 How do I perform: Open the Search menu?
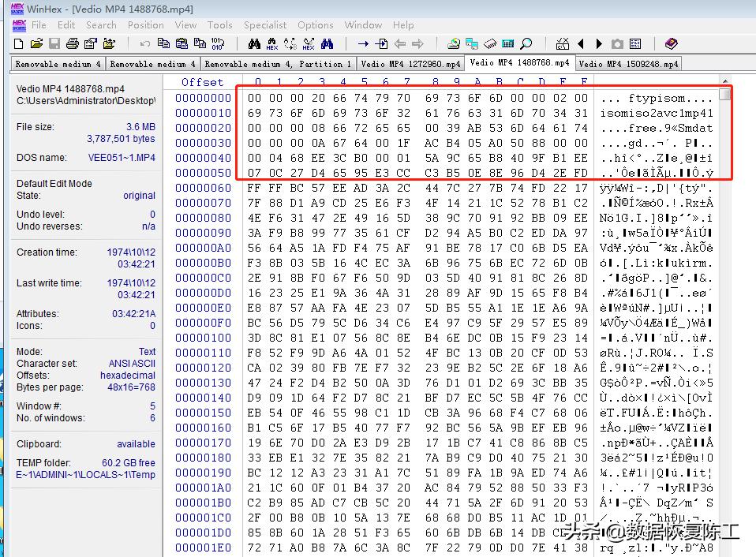(x=101, y=25)
